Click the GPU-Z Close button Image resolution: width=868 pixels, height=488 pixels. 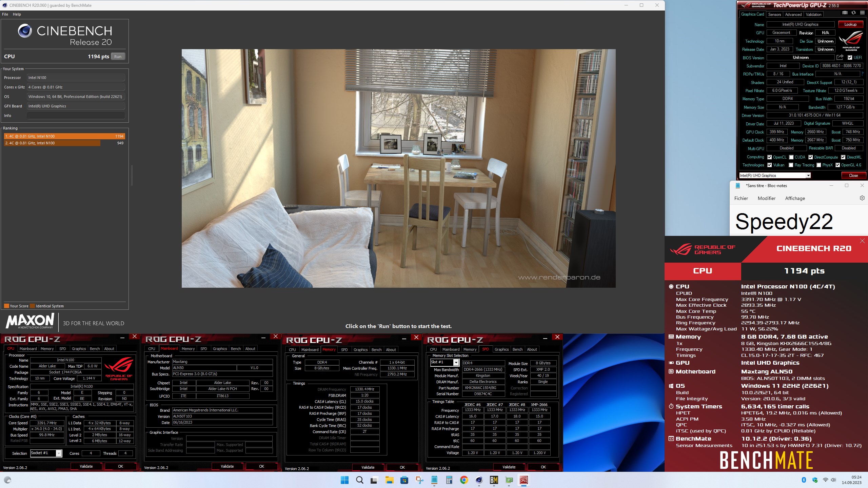click(853, 176)
